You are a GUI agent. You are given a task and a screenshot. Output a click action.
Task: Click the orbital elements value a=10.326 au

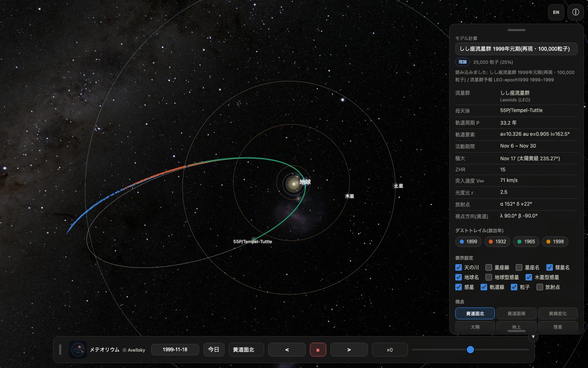pyautogui.click(x=535, y=134)
